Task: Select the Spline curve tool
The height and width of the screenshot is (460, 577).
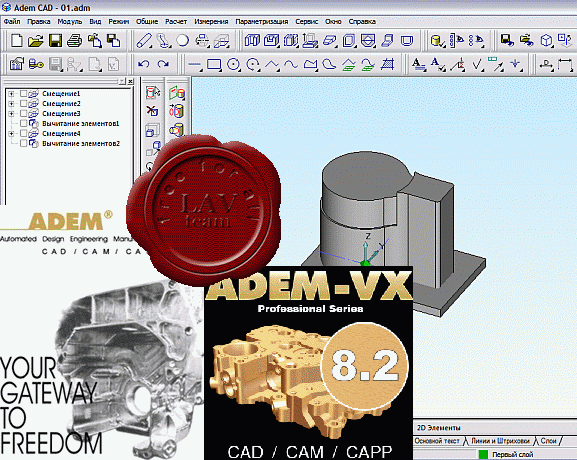Action: pos(291,65)
